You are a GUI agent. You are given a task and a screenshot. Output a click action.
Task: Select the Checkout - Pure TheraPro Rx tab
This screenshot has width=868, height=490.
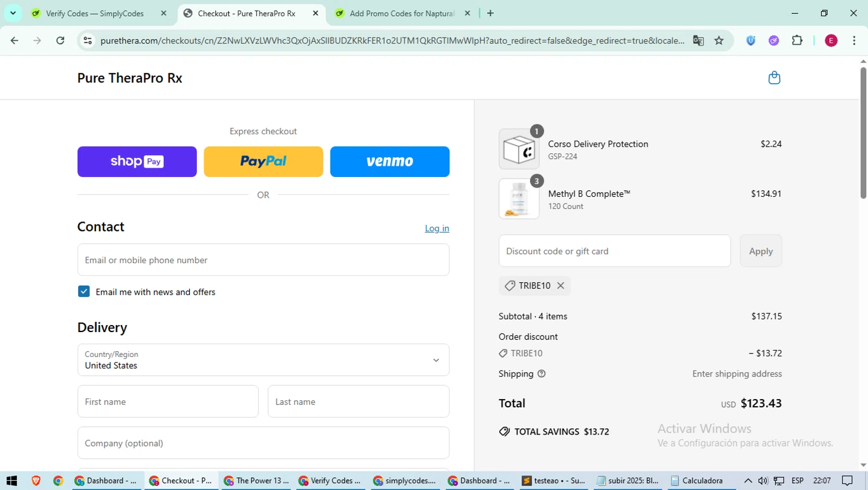[x=250, y=13]
